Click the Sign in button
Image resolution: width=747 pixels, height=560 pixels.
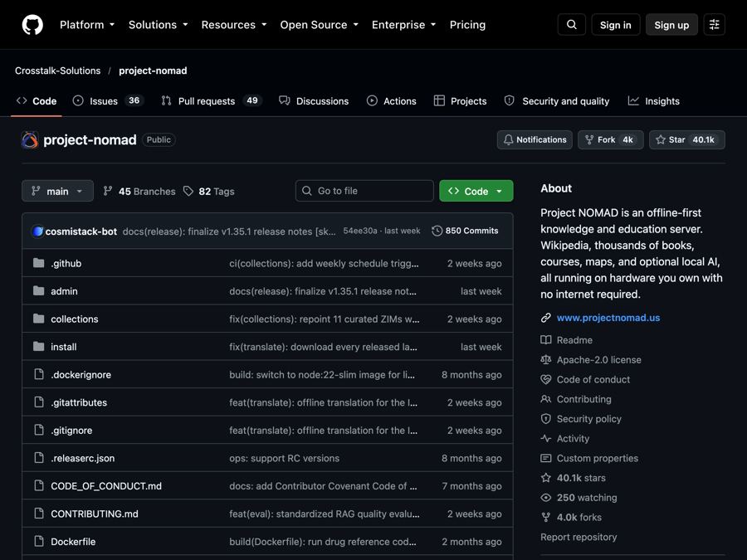pos(616,25)
